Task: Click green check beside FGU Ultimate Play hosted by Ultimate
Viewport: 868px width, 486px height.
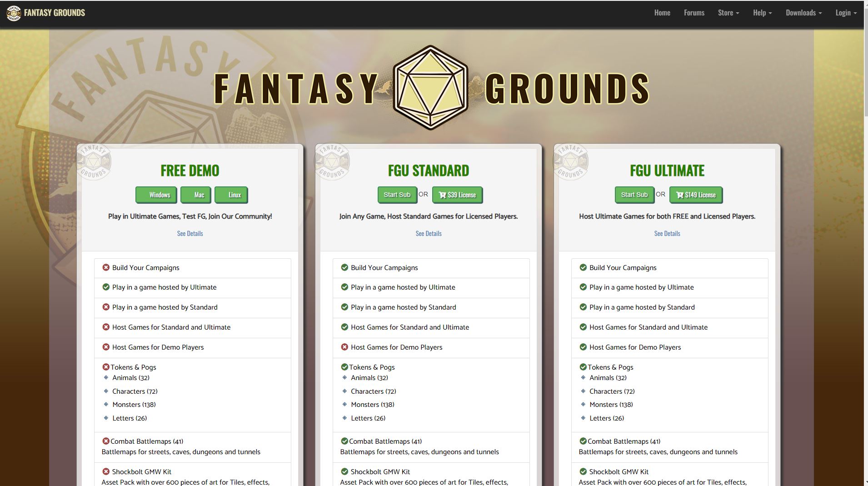Action: tap(583, 287)
